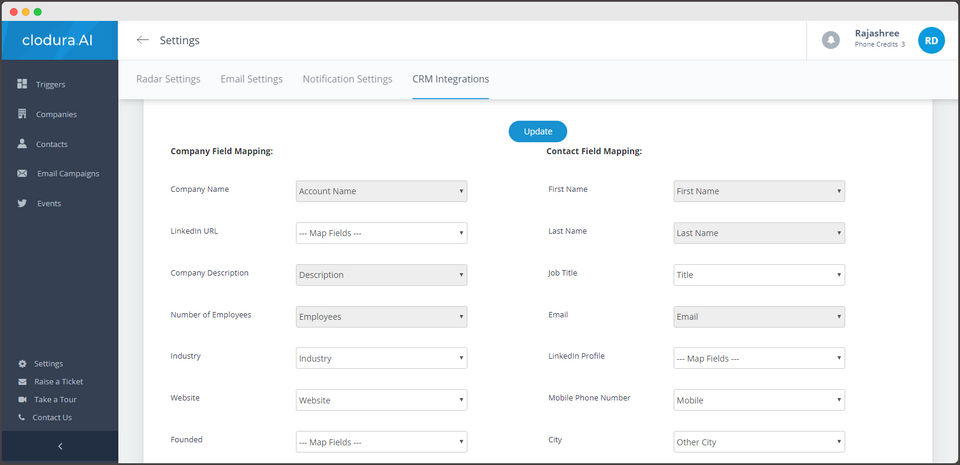Image resolution: width=960 pixels, height=465 pixels.
Task: Click the notification bell icon
Action: click(x=830, y=40)
